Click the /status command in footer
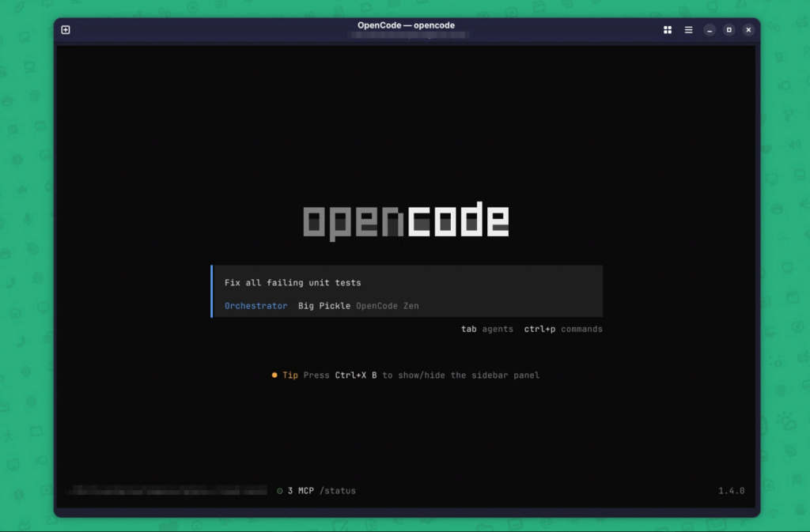810x532 pixels. click(338, 491)
